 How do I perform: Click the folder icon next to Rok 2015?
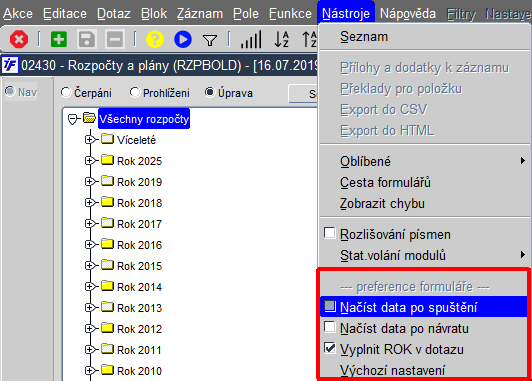(107, 265)
